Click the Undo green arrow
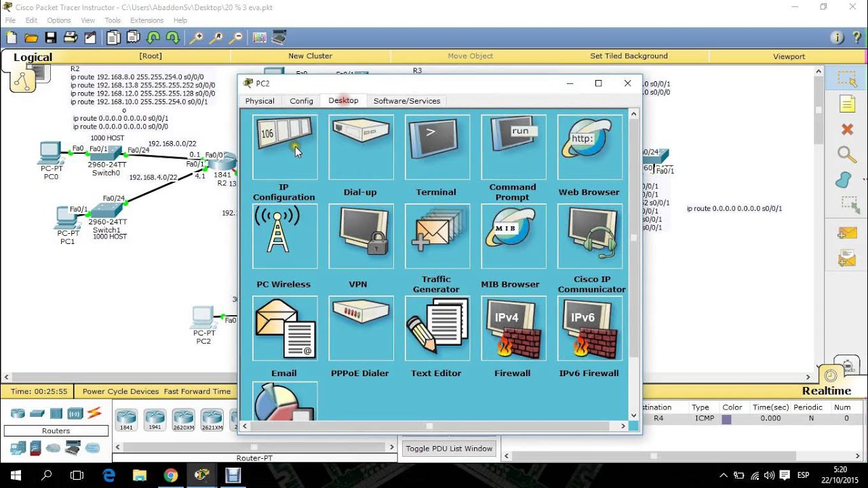The height and width of the screenshot is (488, 868). (x=153, y=38)
